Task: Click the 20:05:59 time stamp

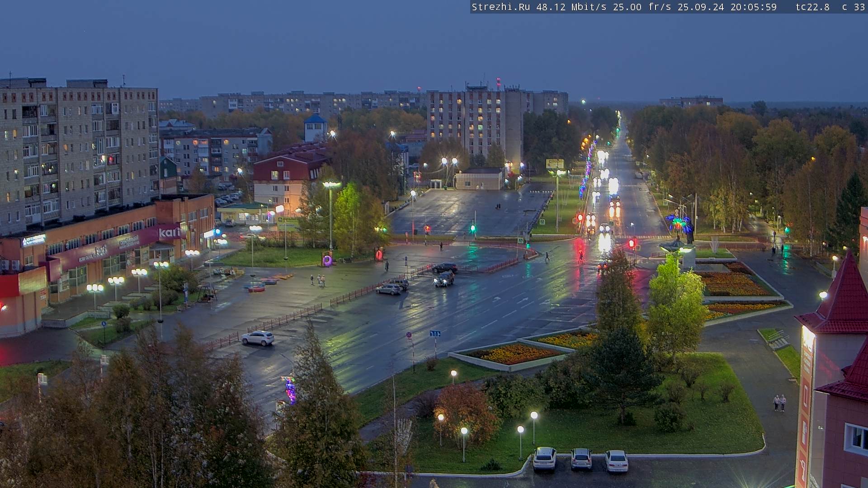Action: (x=753, y=7)
